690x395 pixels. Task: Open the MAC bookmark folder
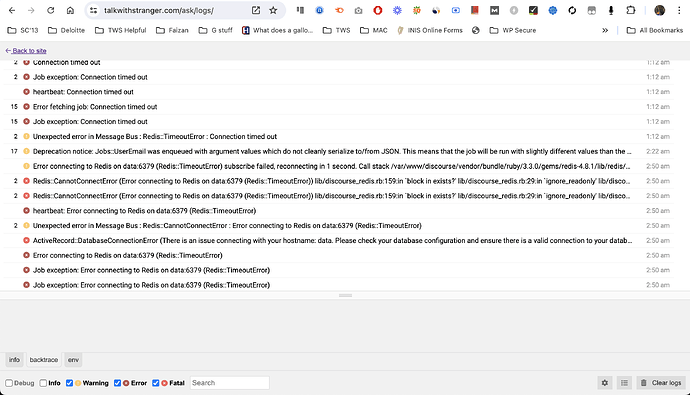[x=374, y=30]
